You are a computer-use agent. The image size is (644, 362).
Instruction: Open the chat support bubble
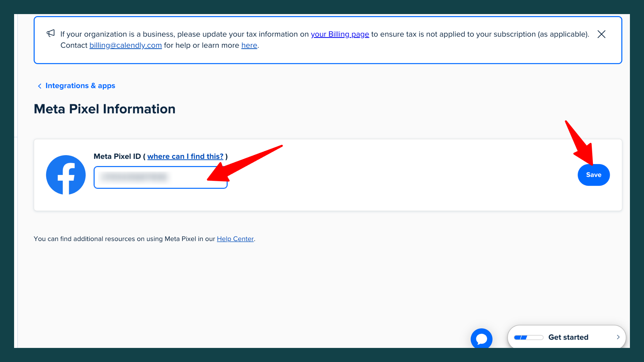coord(481,339)
